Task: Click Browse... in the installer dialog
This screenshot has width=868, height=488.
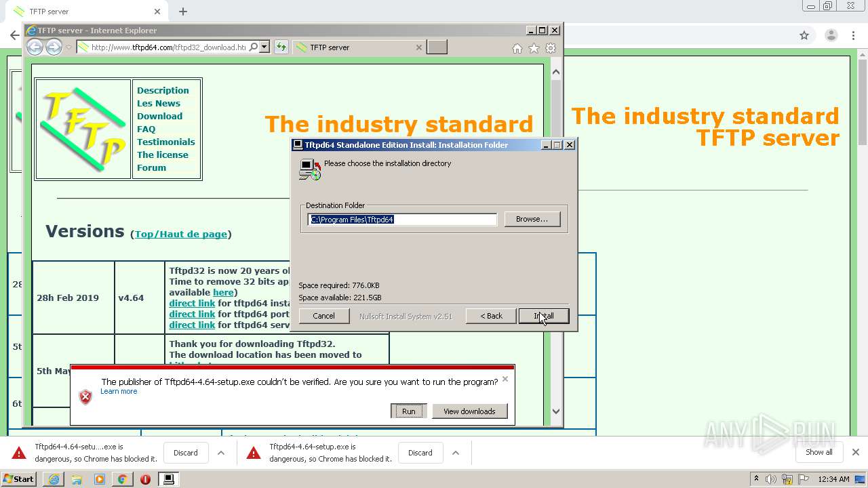Action: pos(532,219)
